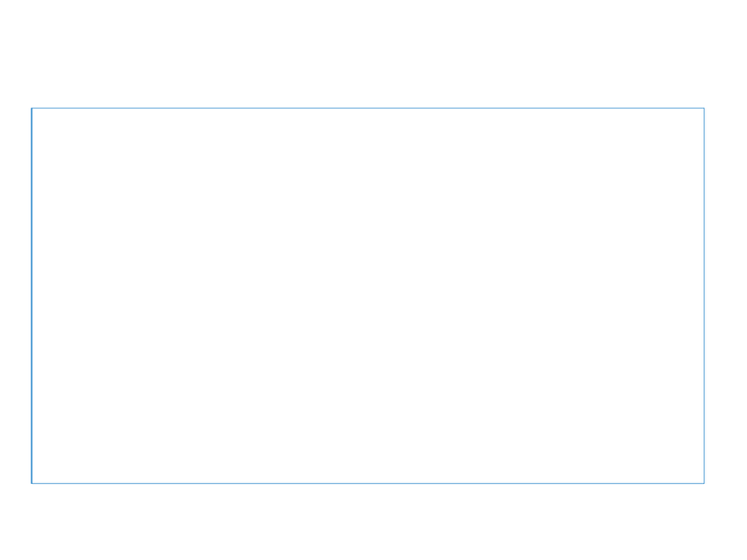
Task: Select the bottom-left corner of the blue frame
Action: pos(32,484)
